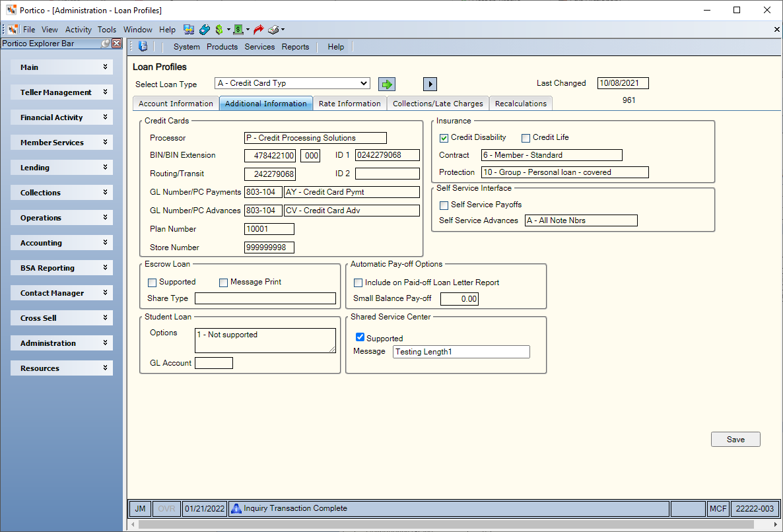Click the blue file cabinet icon
This screenshot has height=532, width=783.
[x=143, y=46]
